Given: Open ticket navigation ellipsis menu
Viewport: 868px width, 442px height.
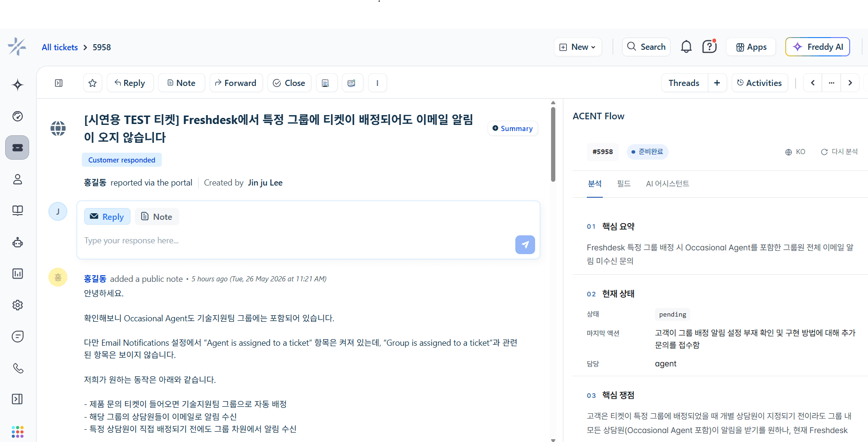Looking at the screenshot, I should 831,83.
